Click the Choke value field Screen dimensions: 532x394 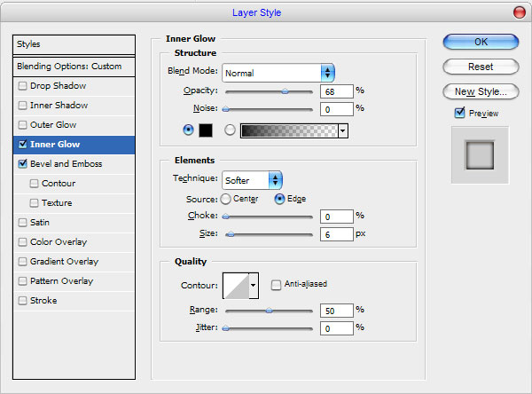pyautogui.click(x=337, y=217)
